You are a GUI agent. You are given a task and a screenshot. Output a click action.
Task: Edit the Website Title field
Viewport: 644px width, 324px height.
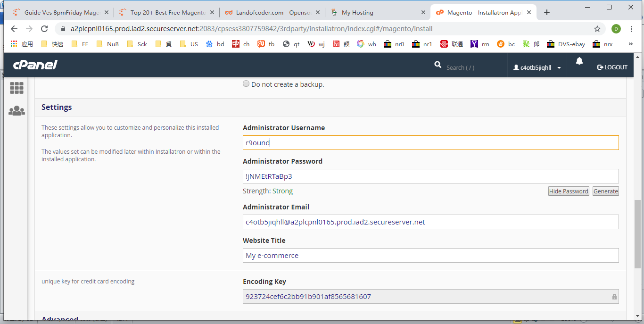(430, 255)
